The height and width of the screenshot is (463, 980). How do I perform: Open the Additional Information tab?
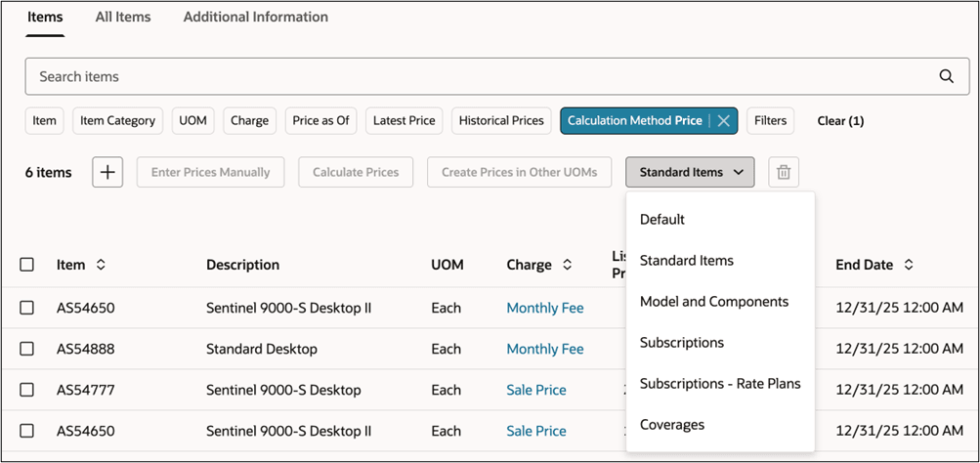[255, 17]
